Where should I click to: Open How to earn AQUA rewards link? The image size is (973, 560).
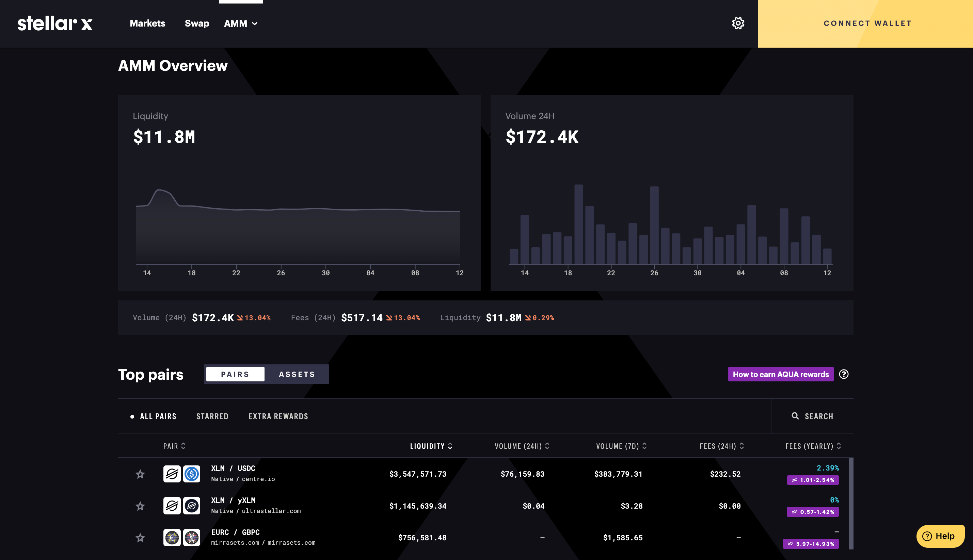(781, 374)
